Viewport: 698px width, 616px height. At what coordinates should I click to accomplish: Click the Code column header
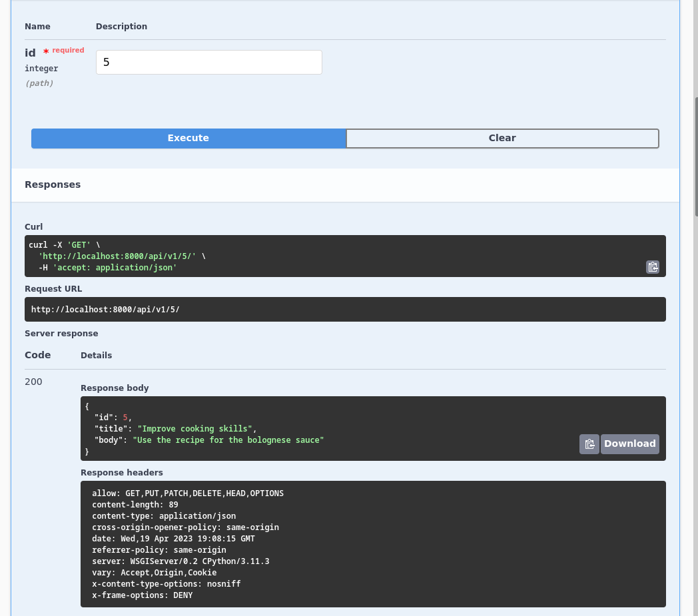pyautogui.click(x=38, y=355)
